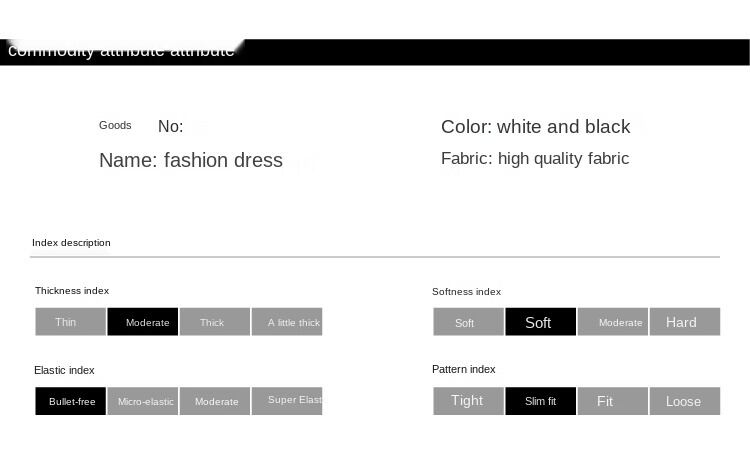The image size is (750, 462).
Task: Select Moderate in the Softness index
Action: point(613,322)
